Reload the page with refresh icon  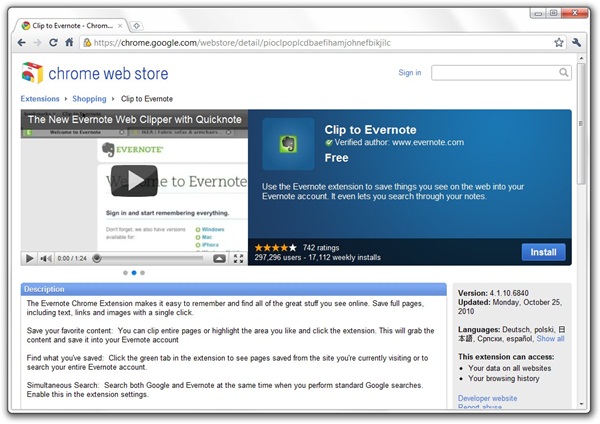tap(53, 42)
